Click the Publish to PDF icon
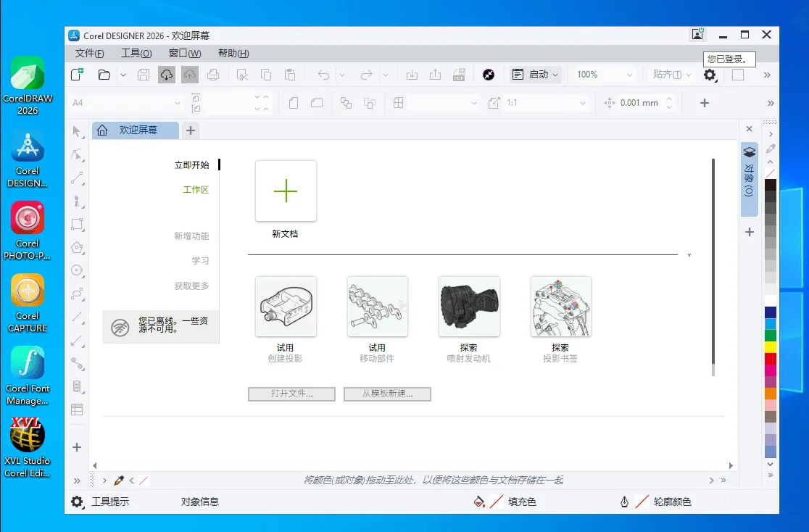The width and height of the screenshot is (809, 532). 459,75
